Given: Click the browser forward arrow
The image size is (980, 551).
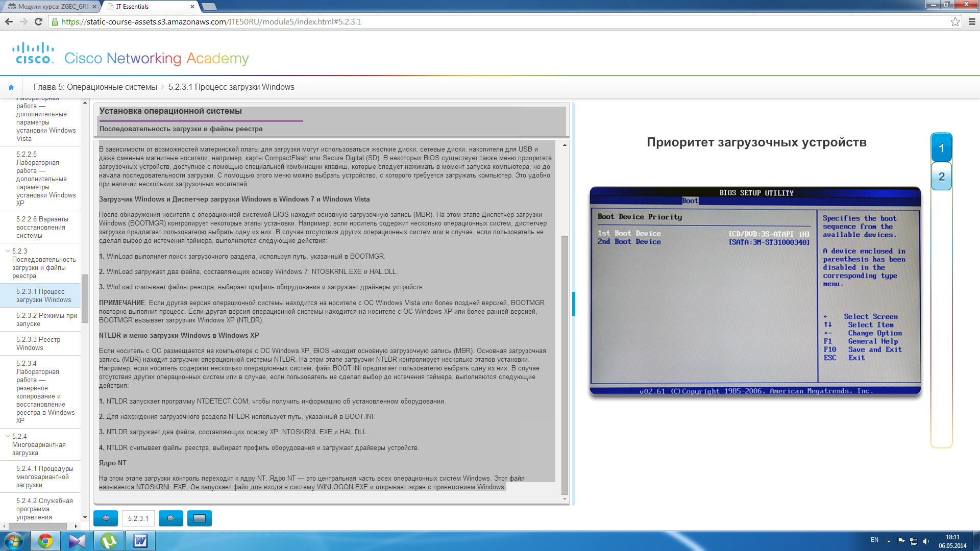Looking at the screenshot, I should pyautogui.click(x=23, y=21).
